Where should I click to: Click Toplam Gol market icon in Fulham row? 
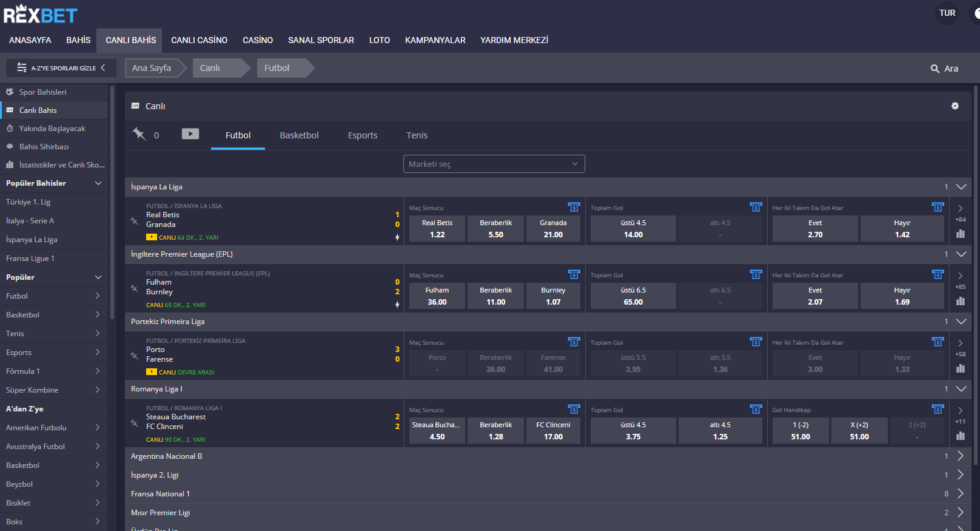756,274
